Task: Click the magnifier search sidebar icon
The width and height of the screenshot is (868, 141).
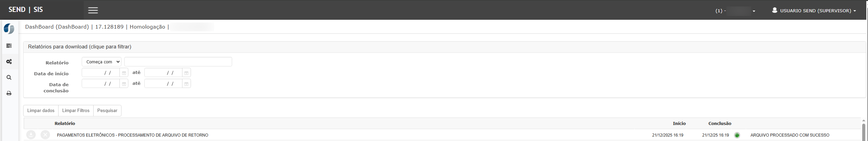Action: point(9,78)
